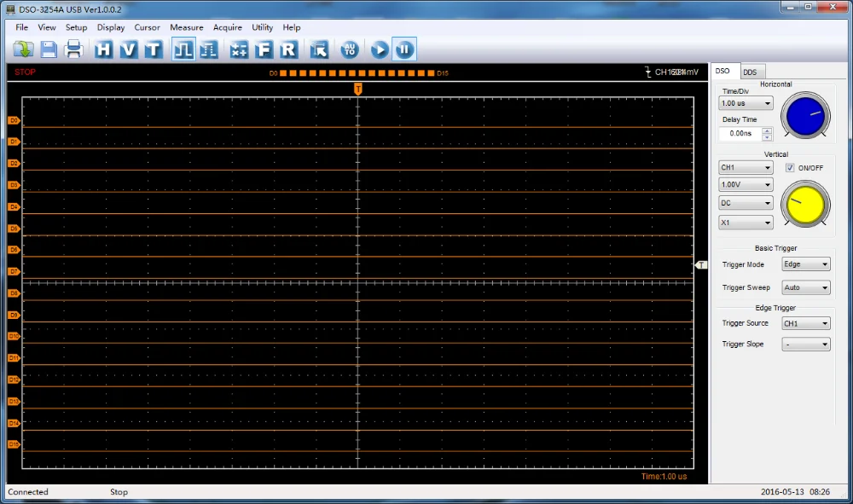The width and height of the screenshot is (853, 504).
Task: Click the T trigger settings icon
Action: 154,49
